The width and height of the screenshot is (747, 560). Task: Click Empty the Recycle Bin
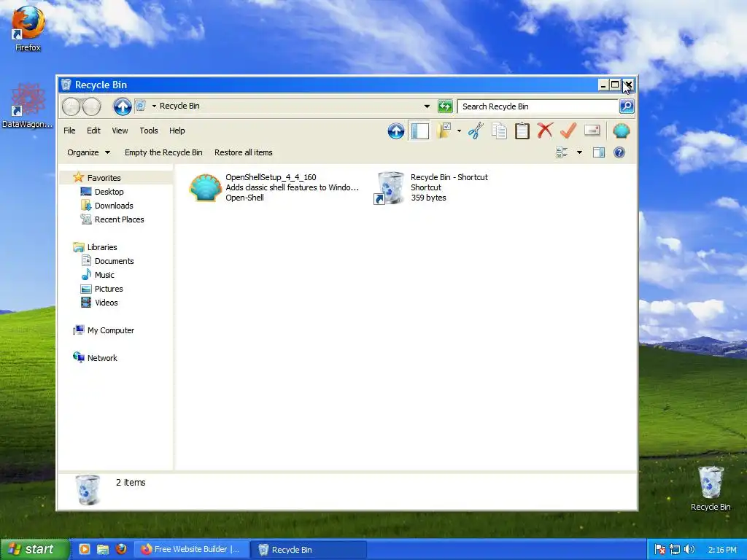[x=163, y=152]
